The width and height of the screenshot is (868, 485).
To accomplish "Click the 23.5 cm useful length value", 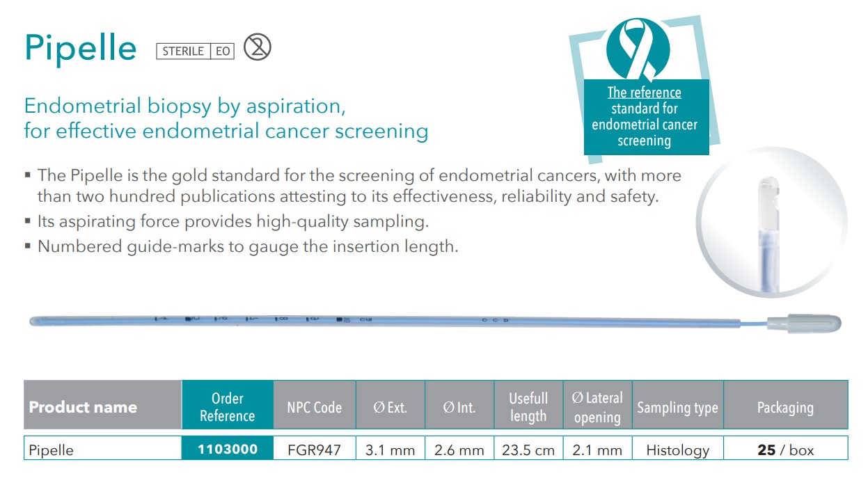I will click(x=528, y=450).
